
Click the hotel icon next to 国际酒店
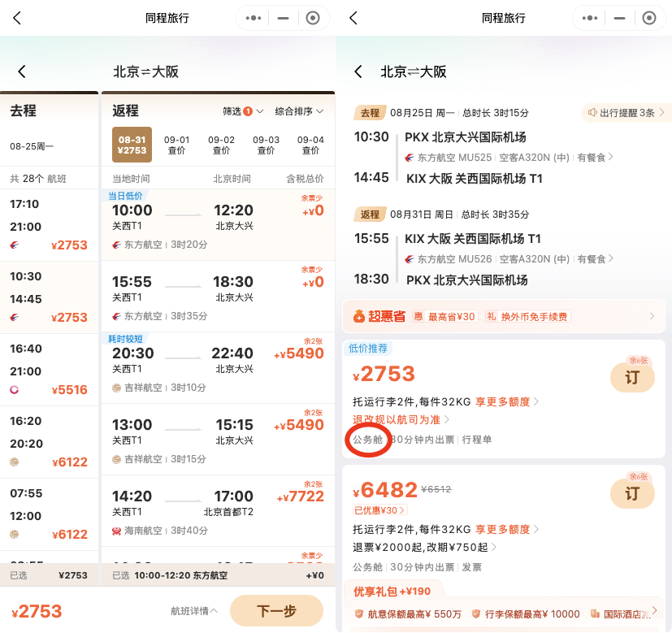click(x=595, y=613)
